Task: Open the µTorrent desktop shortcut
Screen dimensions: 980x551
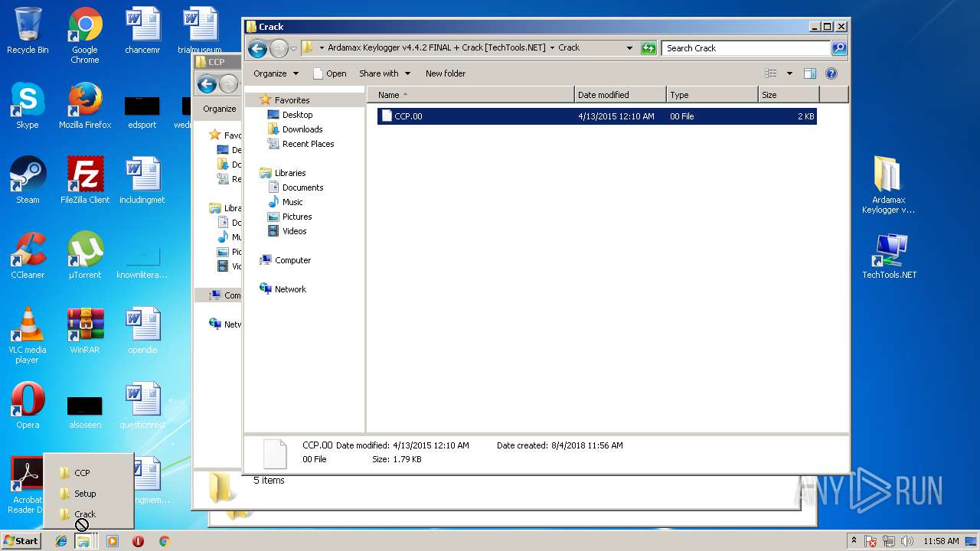Action: coord(85,256)
